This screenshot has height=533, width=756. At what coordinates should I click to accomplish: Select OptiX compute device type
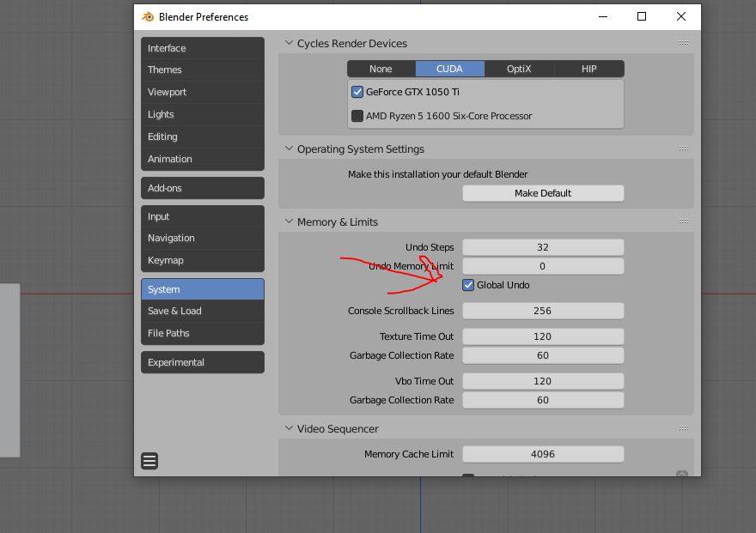click(x=519, y=69)
